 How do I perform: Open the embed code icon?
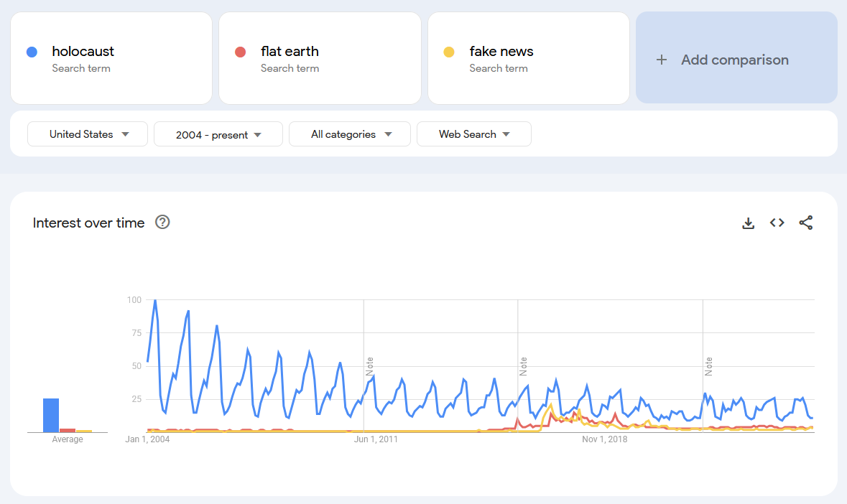[x=777, y=223]
